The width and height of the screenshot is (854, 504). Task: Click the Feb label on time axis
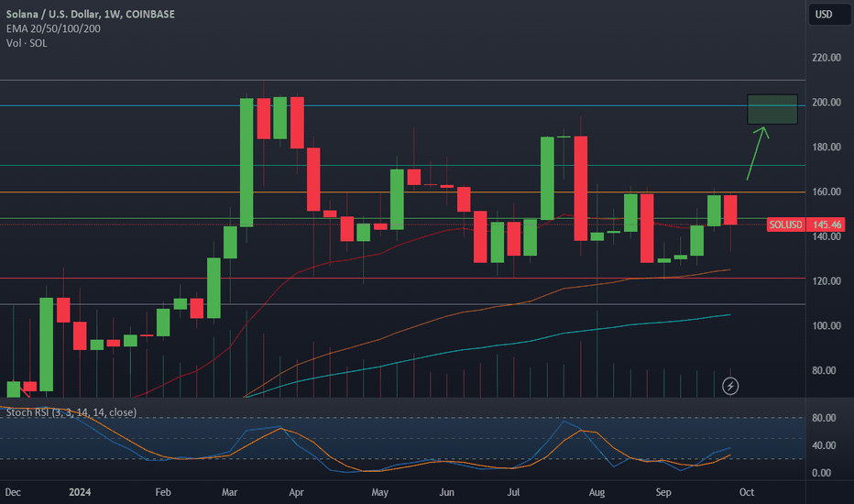(163, 492)
